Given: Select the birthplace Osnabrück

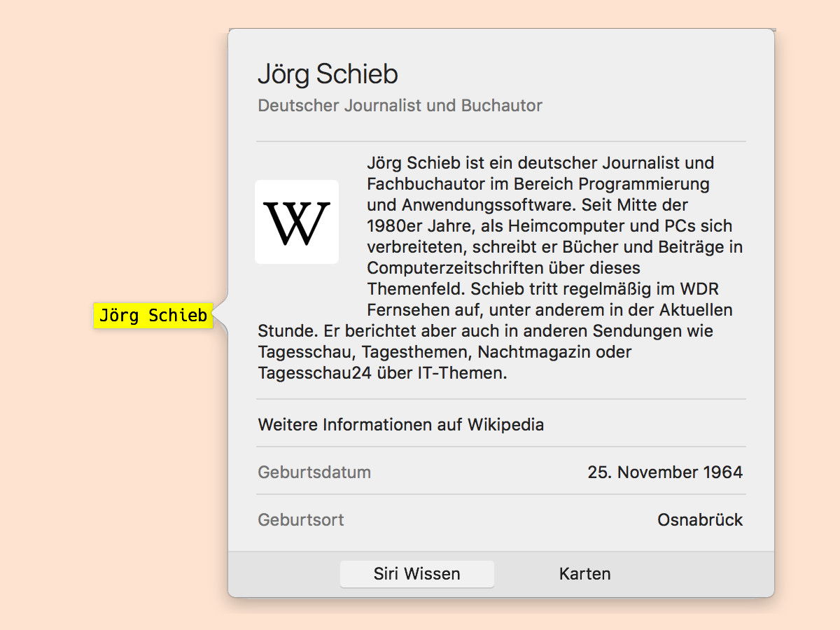Looking at the screenshot, I should coord(700,520).
